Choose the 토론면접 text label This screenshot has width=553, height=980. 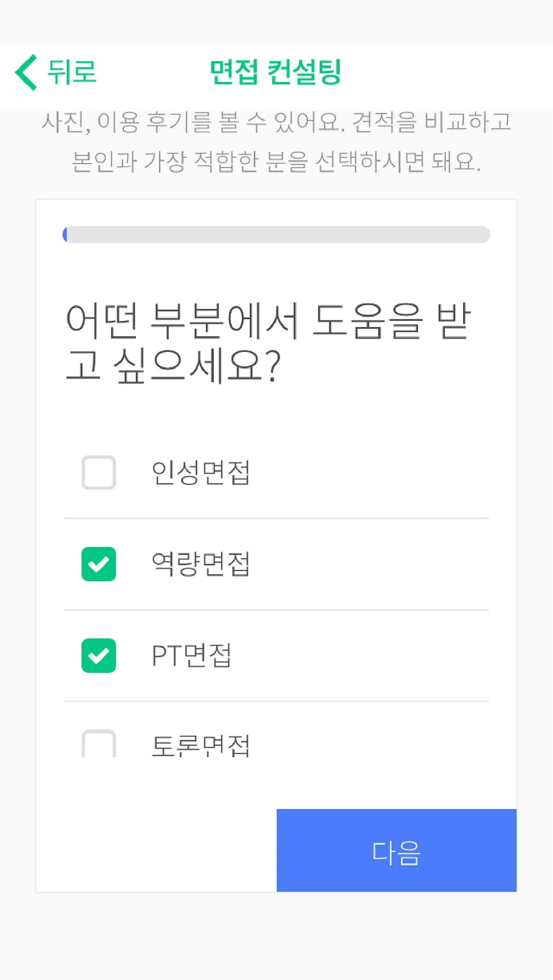tap(201, 745)
